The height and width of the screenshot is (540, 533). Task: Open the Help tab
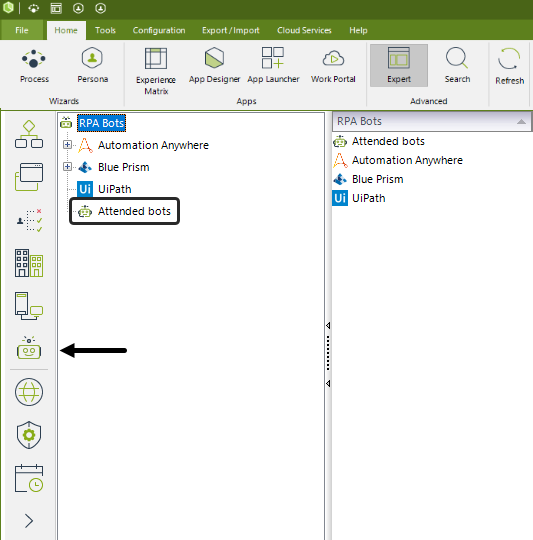(x=358, y=30)
